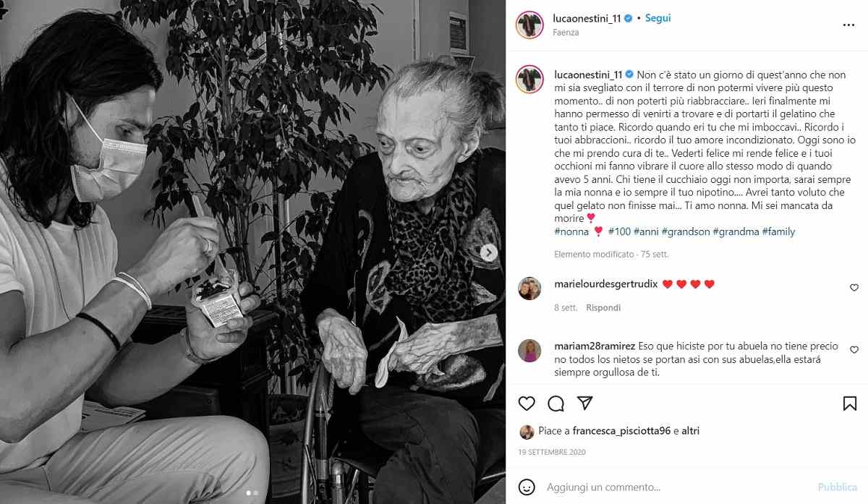Open comments via the speech bubble icon

556,403
